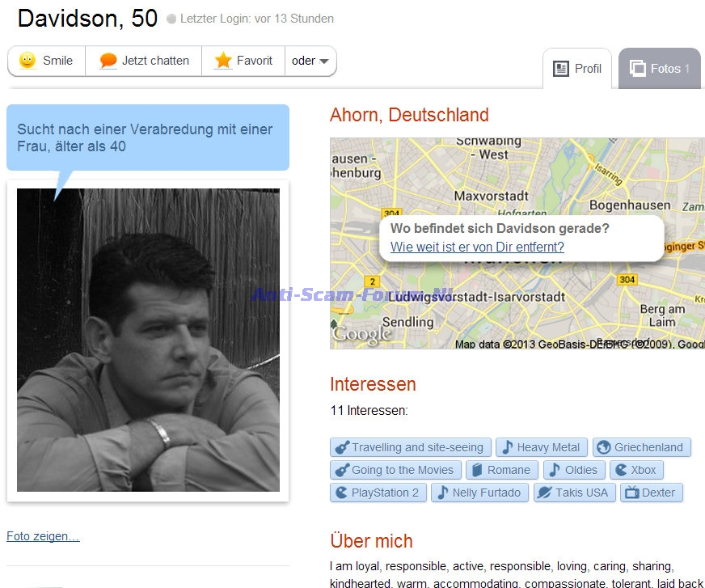The width and height of the screenshot is (705, 588).
Task: Click the profile photo of Davidson
Action: 149,340
